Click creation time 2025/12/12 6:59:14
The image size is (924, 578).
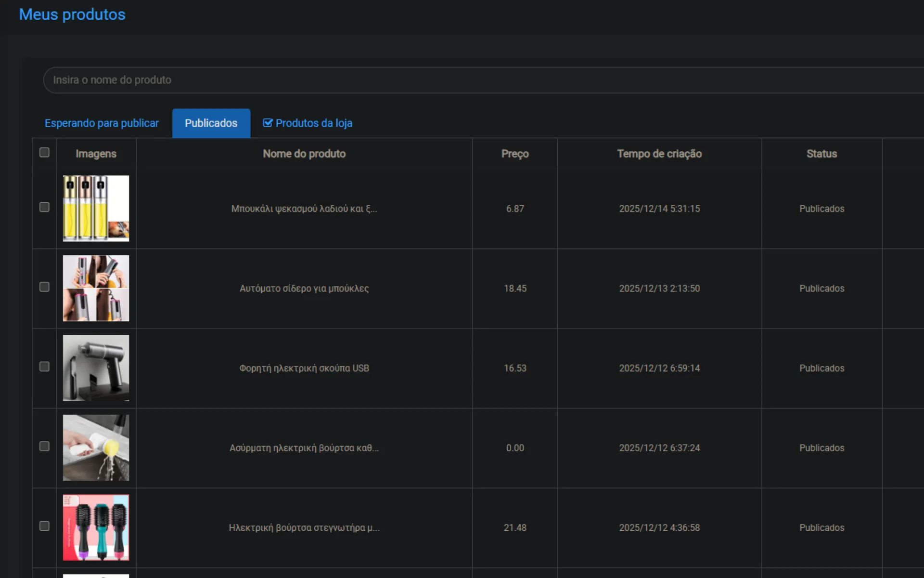(659, 368)
